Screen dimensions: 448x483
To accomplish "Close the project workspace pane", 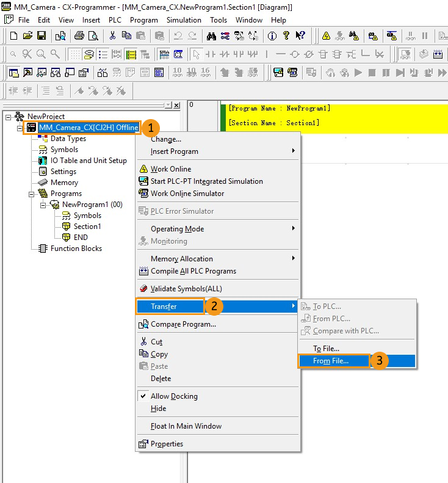I will pyautogui.click(x=176, y=106).
